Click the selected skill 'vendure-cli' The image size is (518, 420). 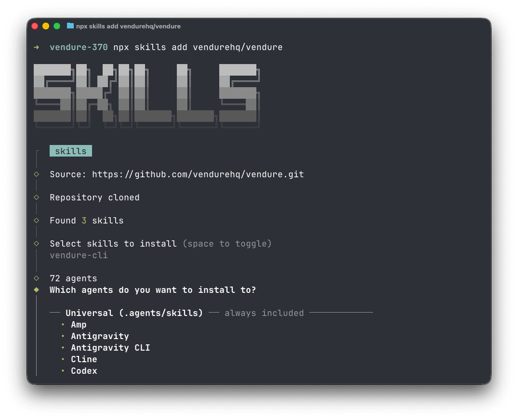(x=79, y=255)
